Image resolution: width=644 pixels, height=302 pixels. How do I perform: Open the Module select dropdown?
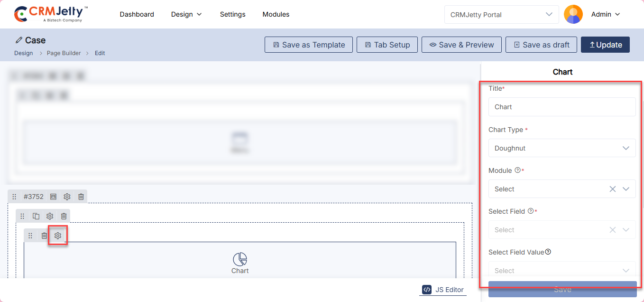click(x=550, y=189)
